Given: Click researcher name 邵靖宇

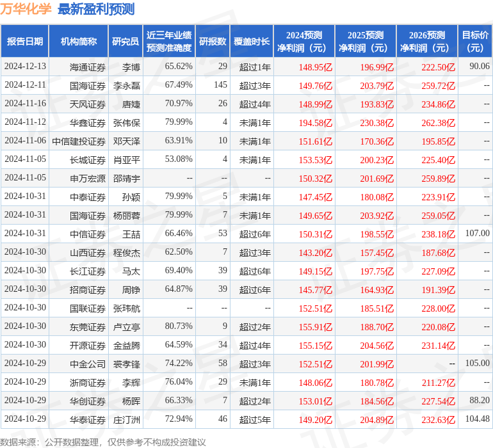Looking at the screenshot, I should 127,179.
